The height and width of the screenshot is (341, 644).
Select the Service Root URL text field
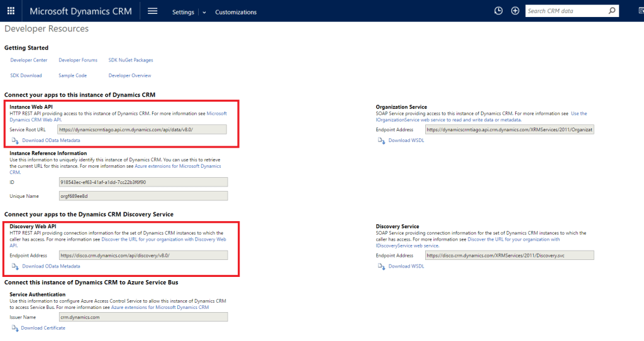142,129
